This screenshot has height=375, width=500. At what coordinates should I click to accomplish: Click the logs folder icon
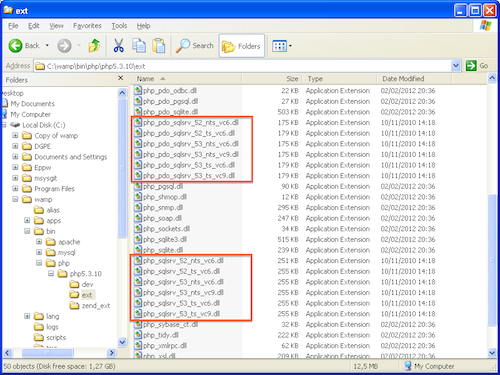click(39, 327)
